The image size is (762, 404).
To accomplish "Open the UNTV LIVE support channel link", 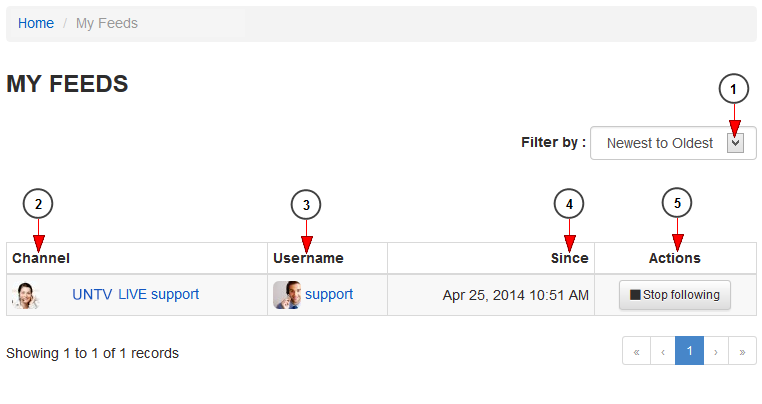I will (135, 295).
